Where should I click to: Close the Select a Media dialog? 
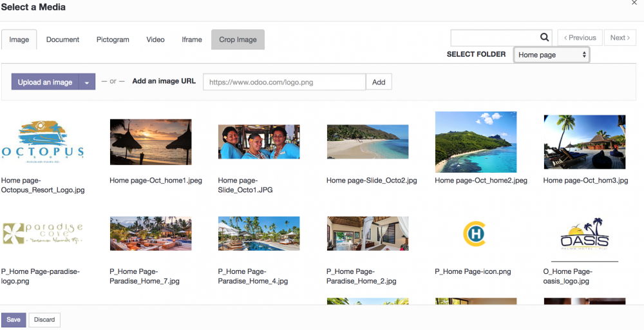[x=634, y=3]
